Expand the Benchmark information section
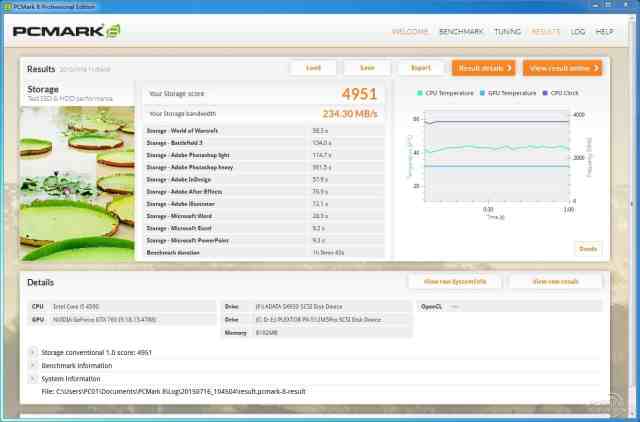 (x=33, y=365)
